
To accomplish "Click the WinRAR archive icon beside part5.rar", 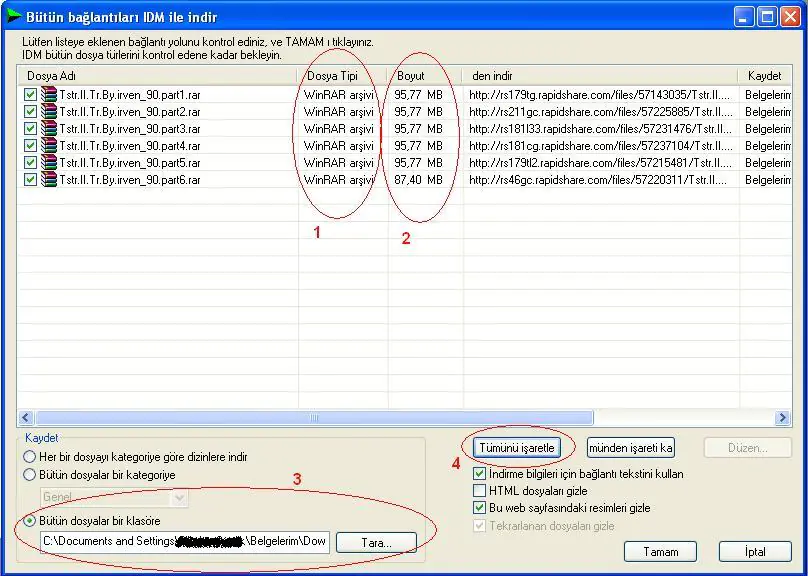I will coord(49,163).
